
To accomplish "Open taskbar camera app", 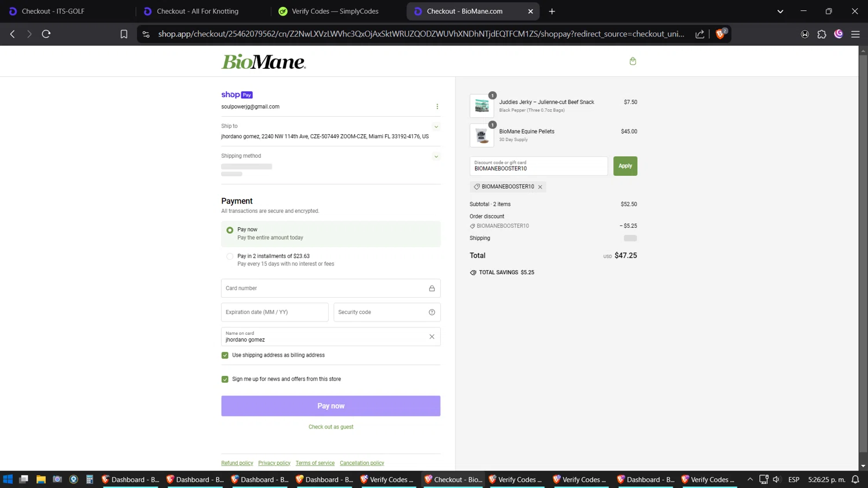I will pos(57,479).
